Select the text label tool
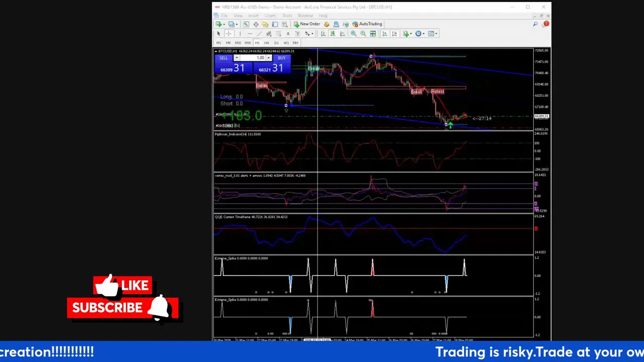This screenshot has width=644, height=362. click(297, 34)
